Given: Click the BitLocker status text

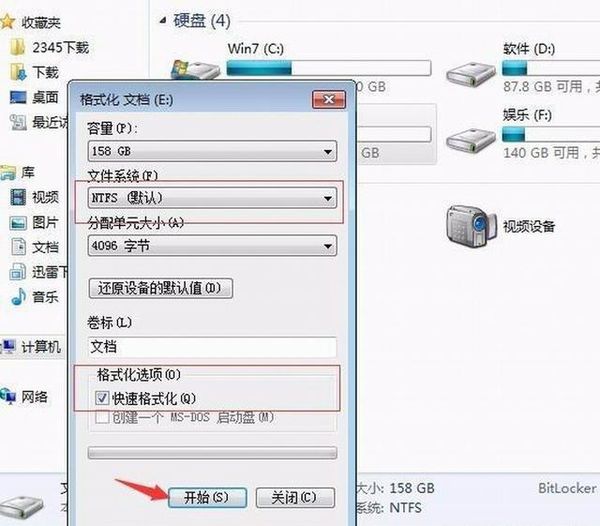Looking at the screenshot, I should point(567,488).
